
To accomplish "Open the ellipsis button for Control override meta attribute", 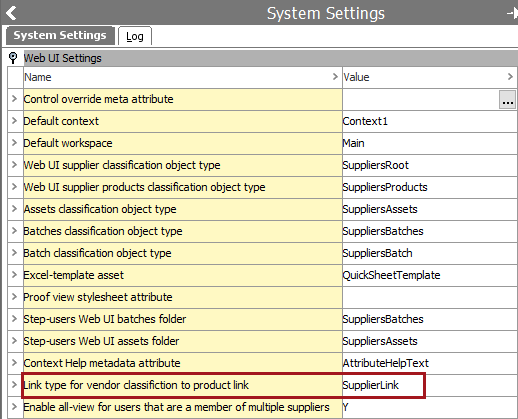I will [507, 99].
